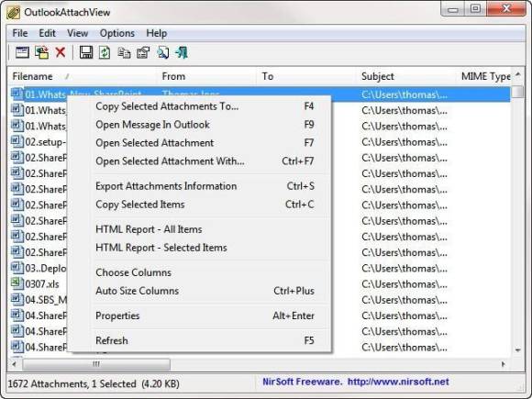
Task: Select the 04.SBS_M row filename
Action: (x=46, y=300)
